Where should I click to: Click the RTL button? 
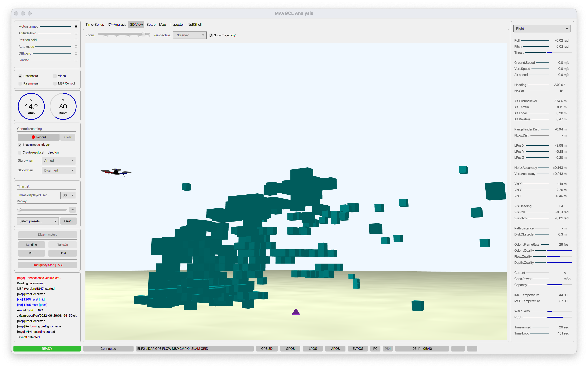(32, 253)
